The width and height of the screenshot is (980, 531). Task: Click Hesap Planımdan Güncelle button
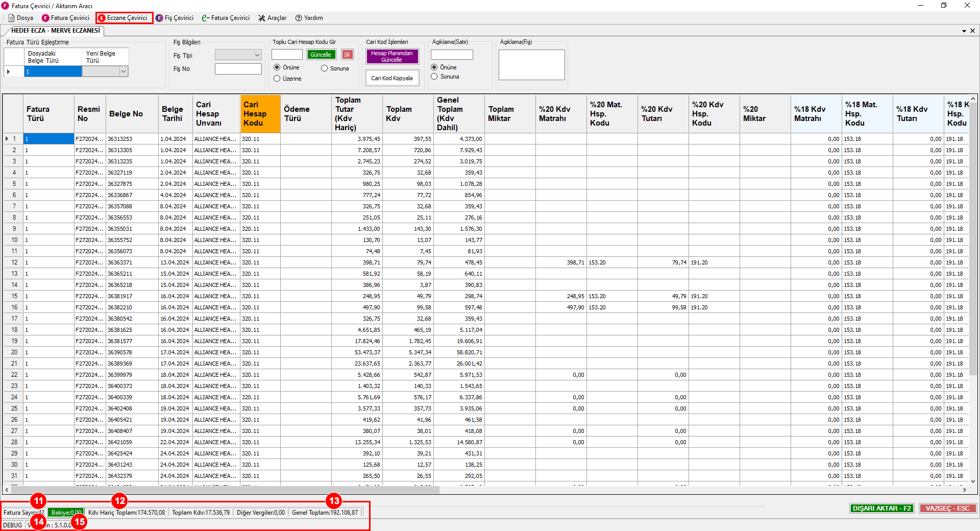(x=392, y=56)
